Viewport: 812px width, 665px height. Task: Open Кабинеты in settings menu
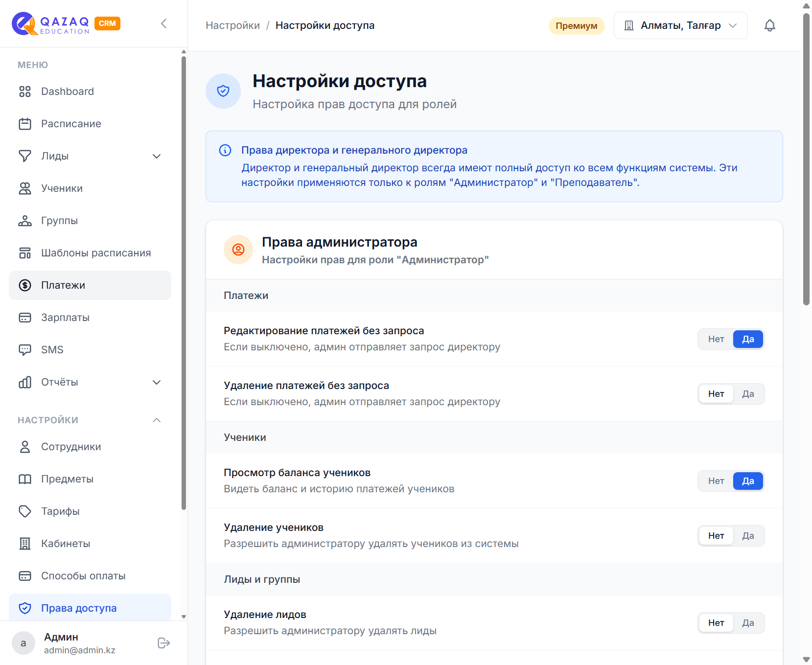pyautogui.click(x=90, y=544)
